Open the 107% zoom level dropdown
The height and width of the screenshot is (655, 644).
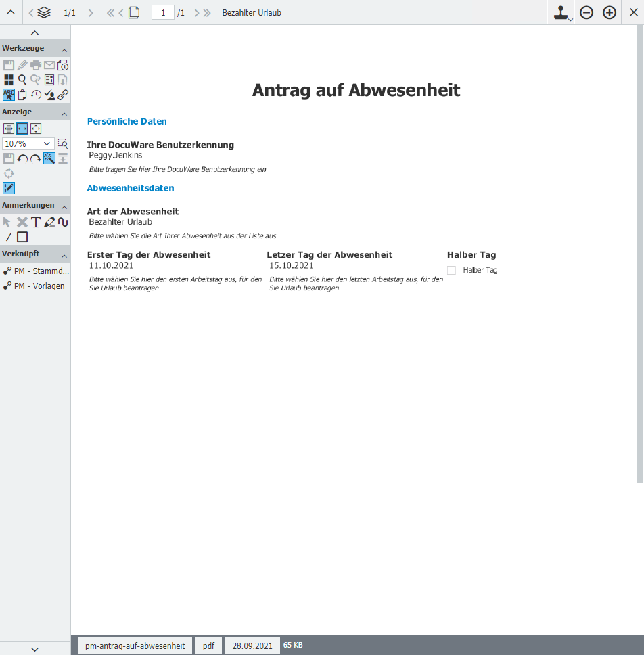click(28, 143)
